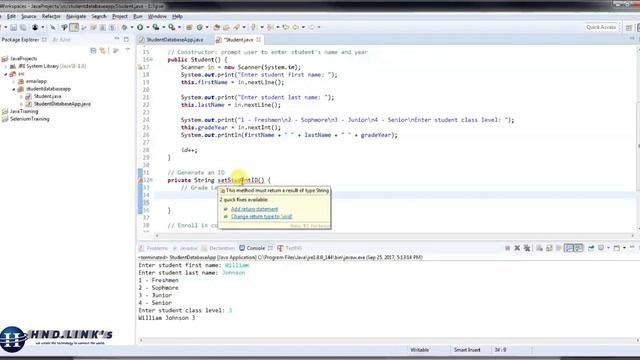Switch to the Problems tab
The width and height of the screenshot is (640, 360).
coord(153,248)
